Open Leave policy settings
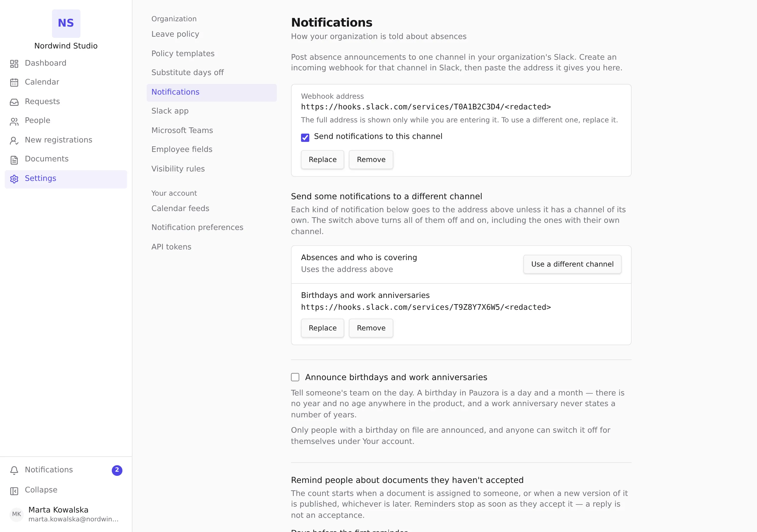 coord(211,34)
